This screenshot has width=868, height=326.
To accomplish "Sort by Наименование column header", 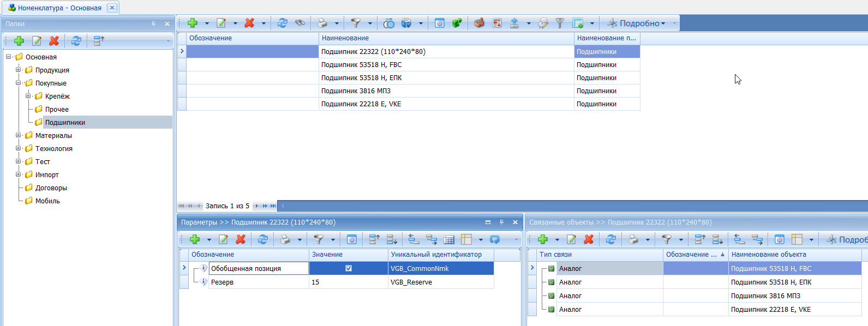I will click(x=446, y=38).
